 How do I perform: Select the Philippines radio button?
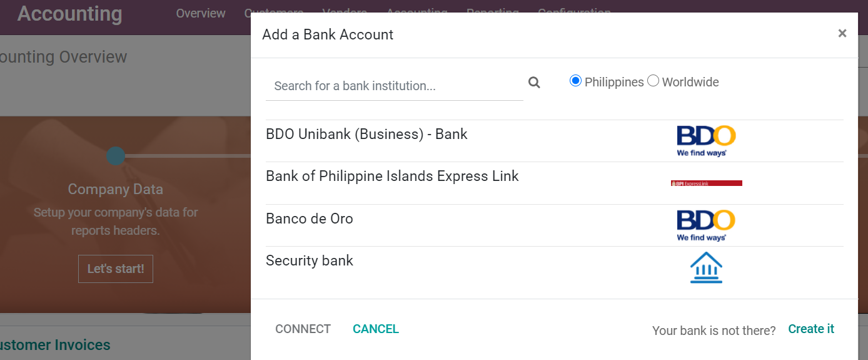click(x=575, y=81)
